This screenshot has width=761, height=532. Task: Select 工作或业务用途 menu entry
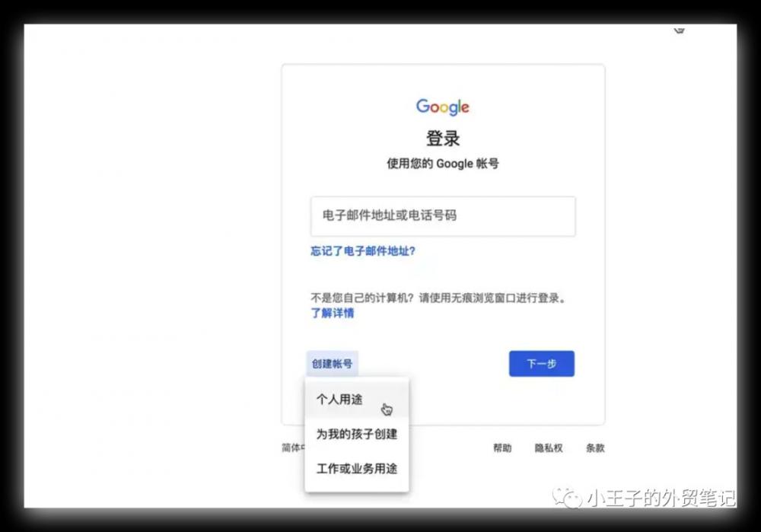pos(357,468)
